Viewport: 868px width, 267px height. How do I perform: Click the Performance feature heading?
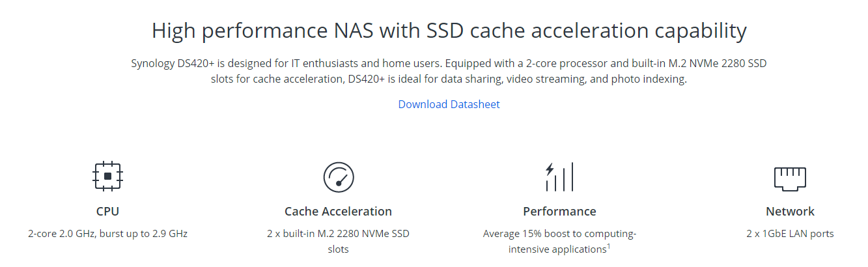pyautogui.click(x=559, y=212)
